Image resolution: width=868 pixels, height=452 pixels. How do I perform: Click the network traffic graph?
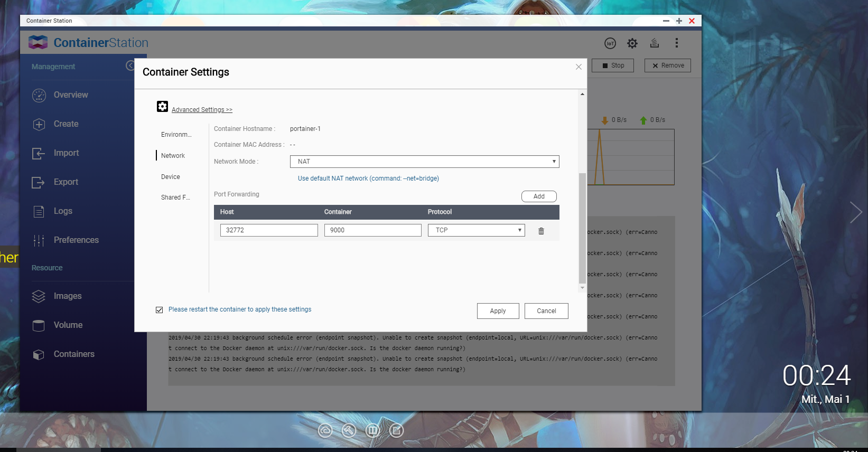click(631, 157)
